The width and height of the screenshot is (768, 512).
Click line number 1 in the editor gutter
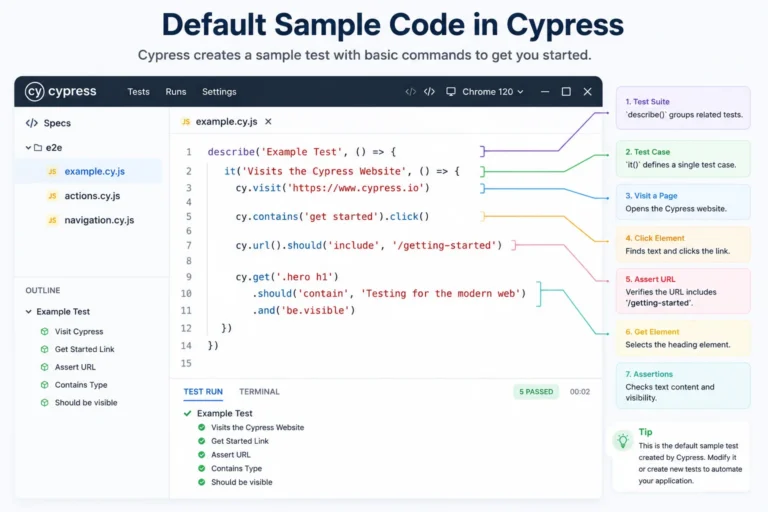(x=189, y=152)
